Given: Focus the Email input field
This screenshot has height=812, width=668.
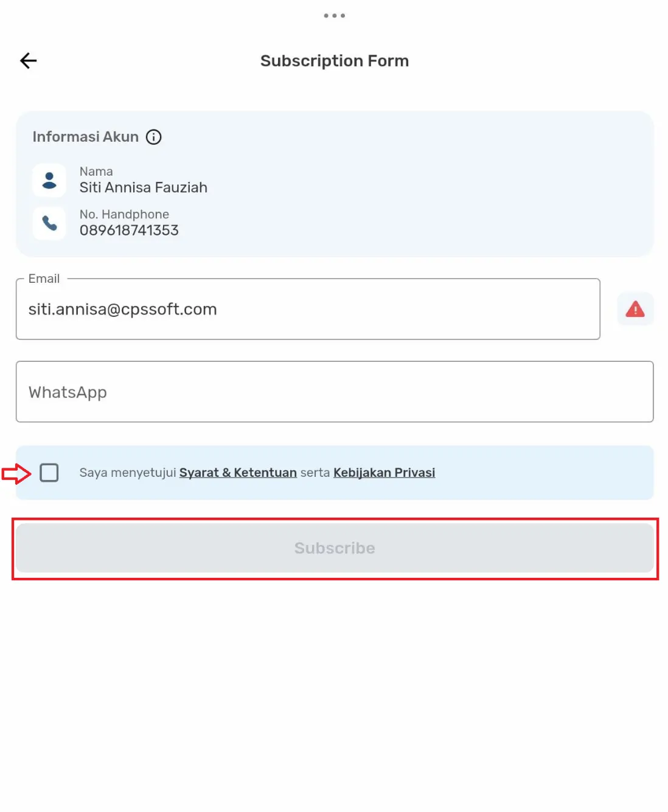Looking at the screenshot, I should click(308, 310).
